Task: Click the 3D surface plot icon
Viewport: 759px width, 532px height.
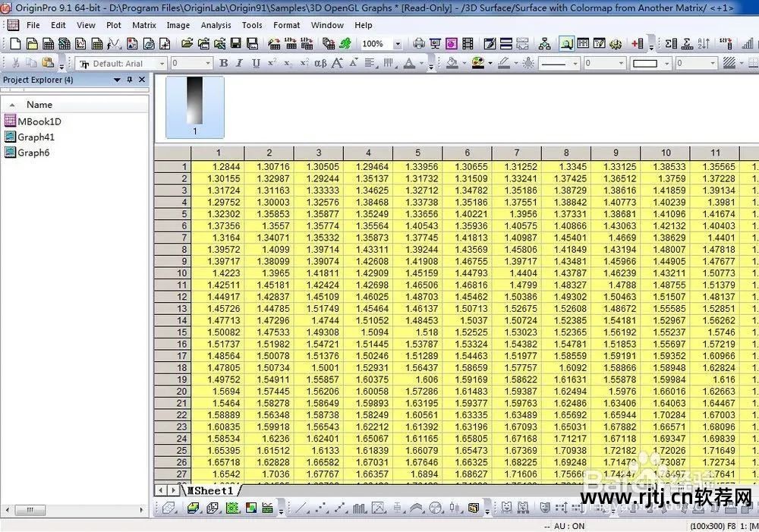Action: tap(193, 508)
